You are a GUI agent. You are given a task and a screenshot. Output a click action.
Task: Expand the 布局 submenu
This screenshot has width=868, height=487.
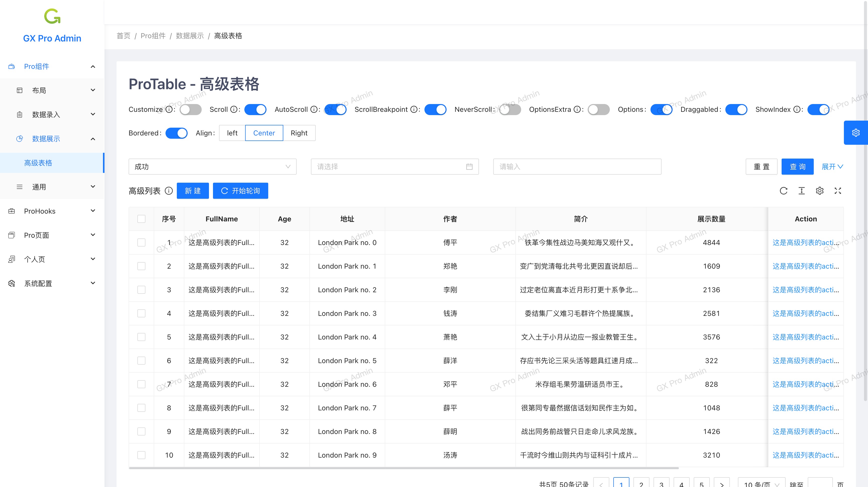[x=93, y=90]
